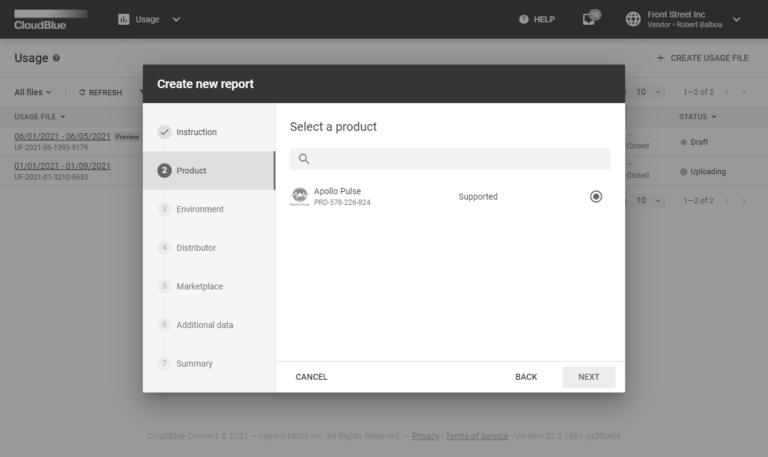Select the Apollo Pulse product row

pyautogui.click(x=450, y=196)
